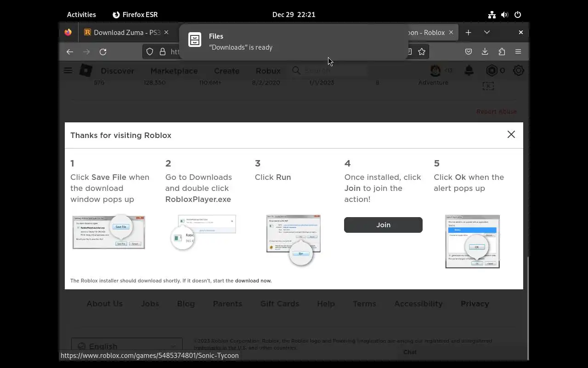Click the Join button in step 4
The image size is (588, 368).
383,225
